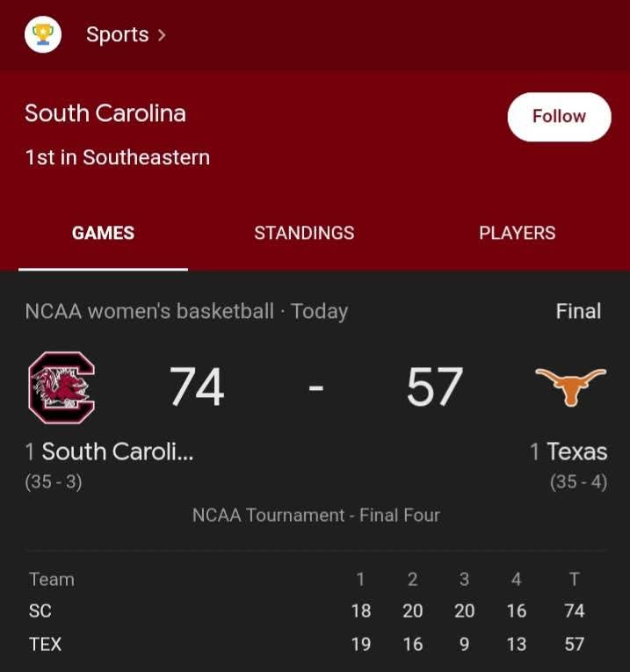
Task: Click the Texas Longhorns logo
Action: (570, 387)
